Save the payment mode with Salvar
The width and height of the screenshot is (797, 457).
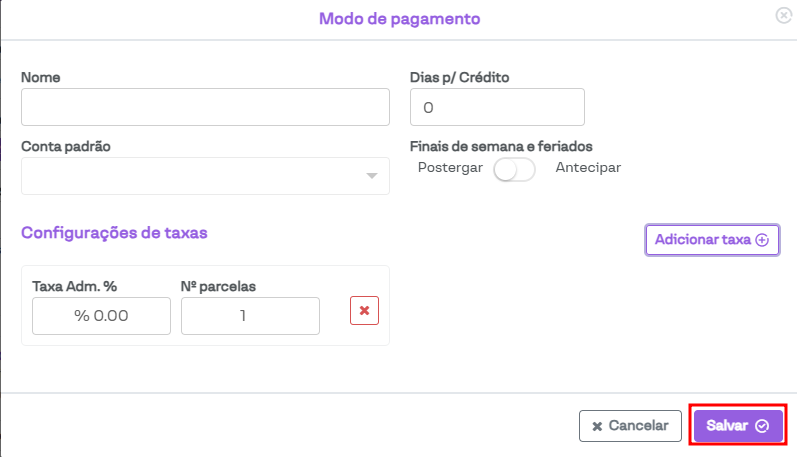tap(738, 426)
